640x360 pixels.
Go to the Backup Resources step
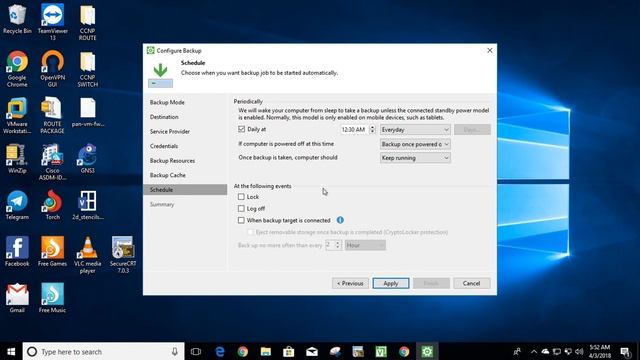point(172,161)
